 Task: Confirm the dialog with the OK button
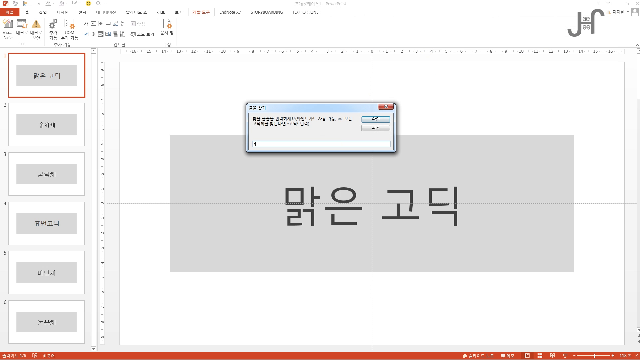tap(375, 119)
